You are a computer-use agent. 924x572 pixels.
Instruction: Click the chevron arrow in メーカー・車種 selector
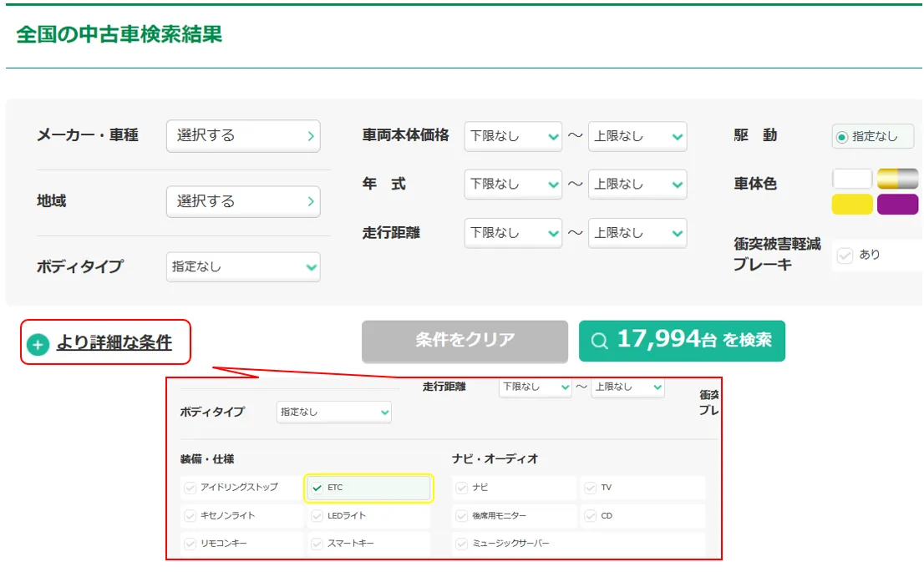click(x=311, y=135)
